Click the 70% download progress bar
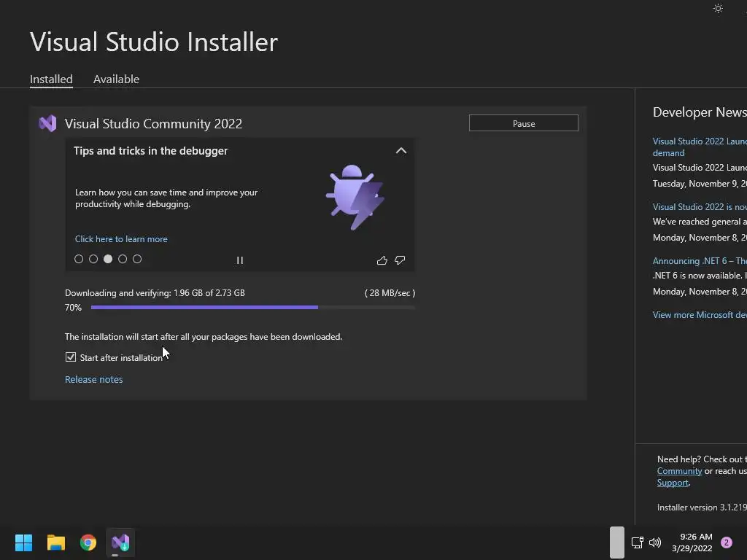747x560 pixels. 253,307
